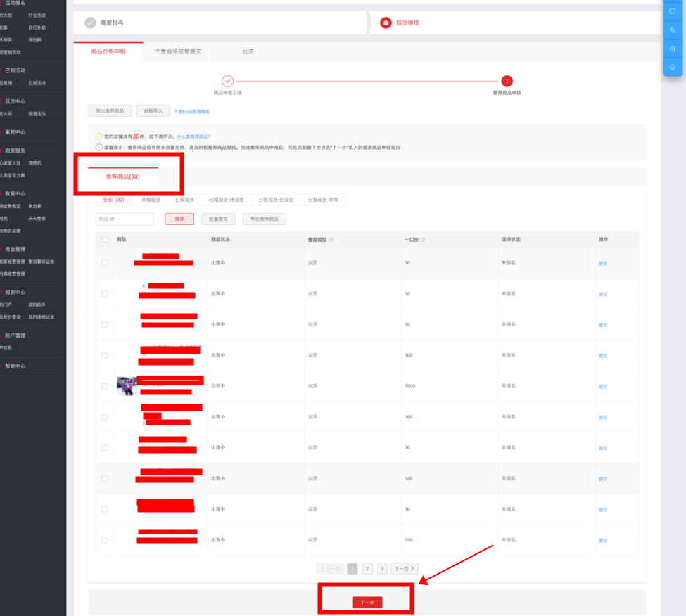Go to page 2 in pagination

(x=367, y=568)
